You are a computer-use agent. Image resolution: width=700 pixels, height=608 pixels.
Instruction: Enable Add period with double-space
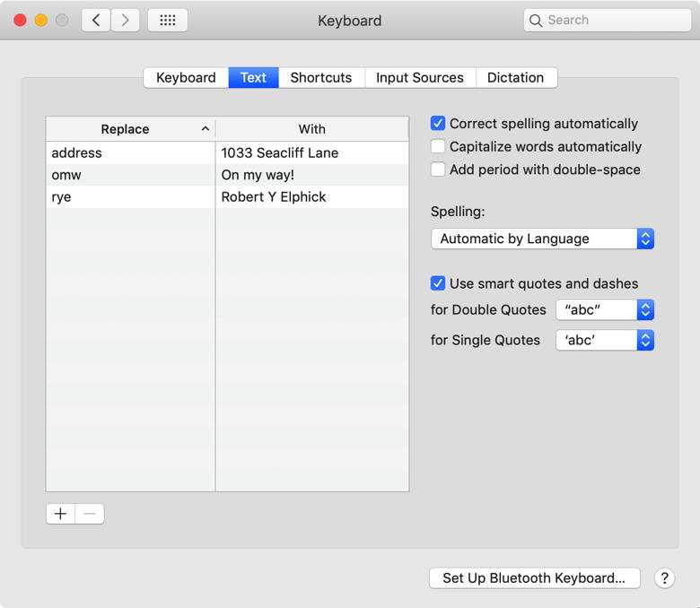pos(438,169)
